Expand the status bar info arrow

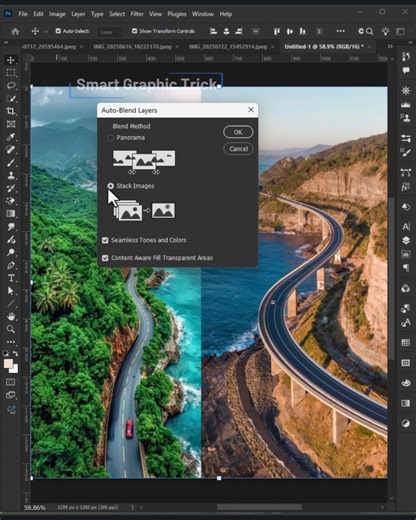click(132, 507)
